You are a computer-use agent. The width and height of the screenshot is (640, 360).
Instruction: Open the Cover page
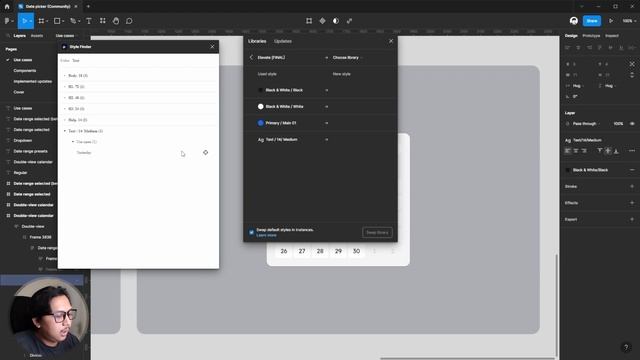[19, 92]
